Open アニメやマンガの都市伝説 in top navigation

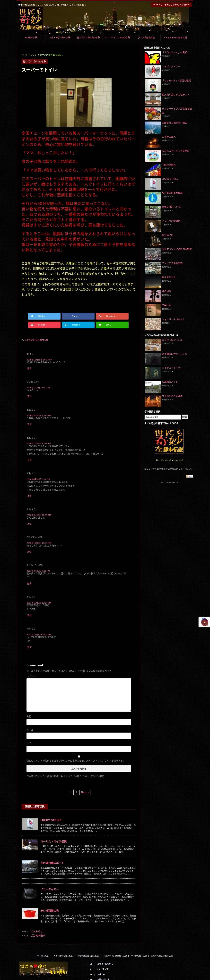coord(117,38)
